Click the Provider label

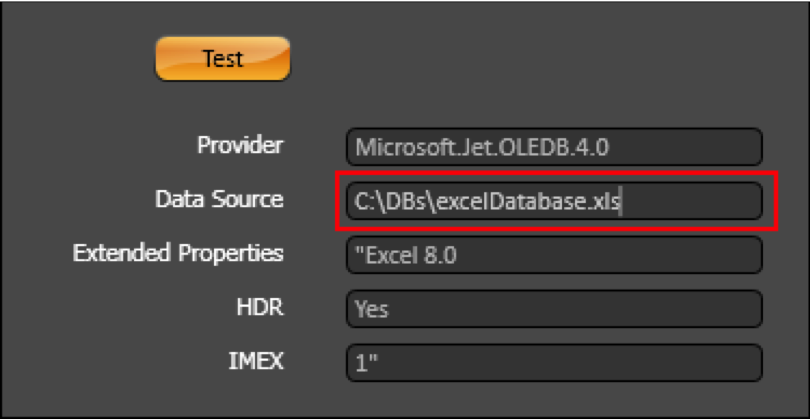(x=240, y=145)
